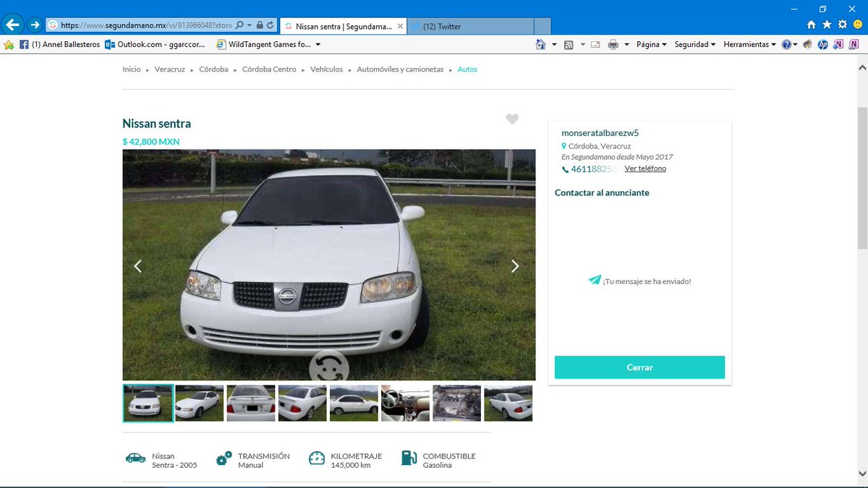Click the smiley feedback icon
Screen dimensions: 868x488
click(x=857, y=25)
